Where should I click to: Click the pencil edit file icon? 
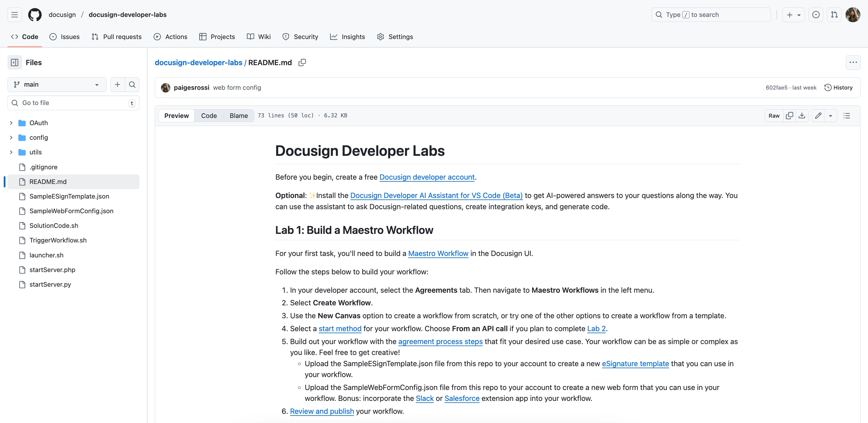[818, 116]
